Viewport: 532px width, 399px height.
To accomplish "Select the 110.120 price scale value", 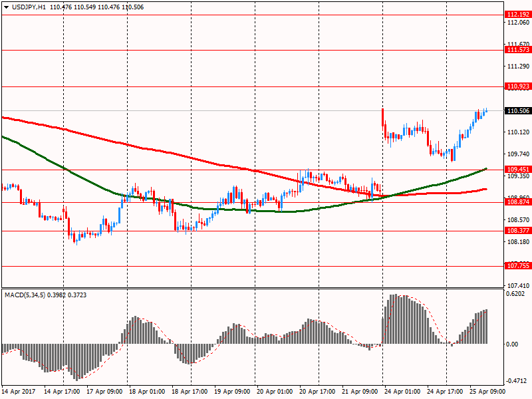I will click(518, 132).
